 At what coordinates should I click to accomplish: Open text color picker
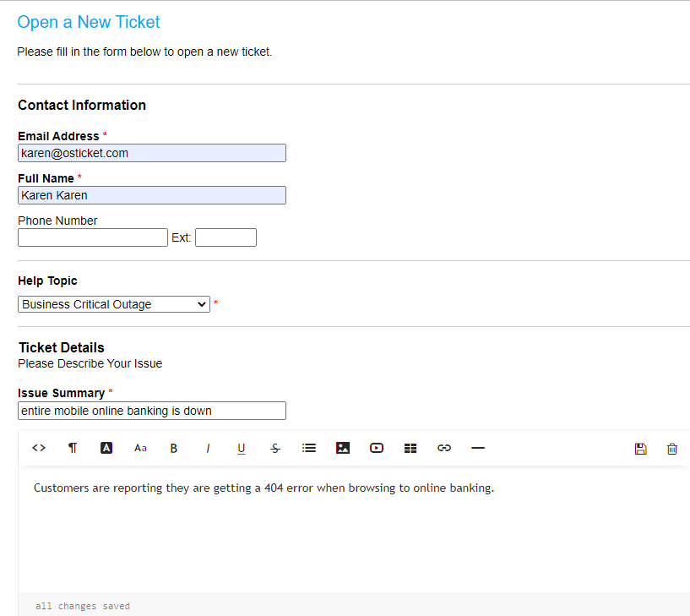pyautogui.click(x=106, y=449)
